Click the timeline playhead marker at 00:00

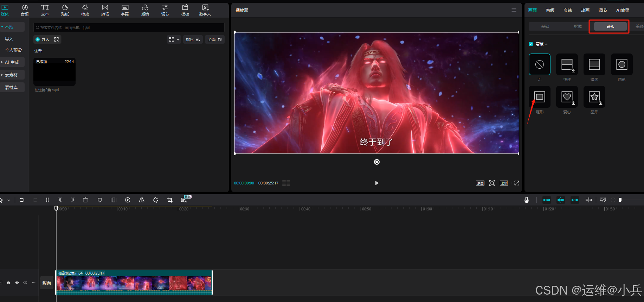[x=56, y=208]
